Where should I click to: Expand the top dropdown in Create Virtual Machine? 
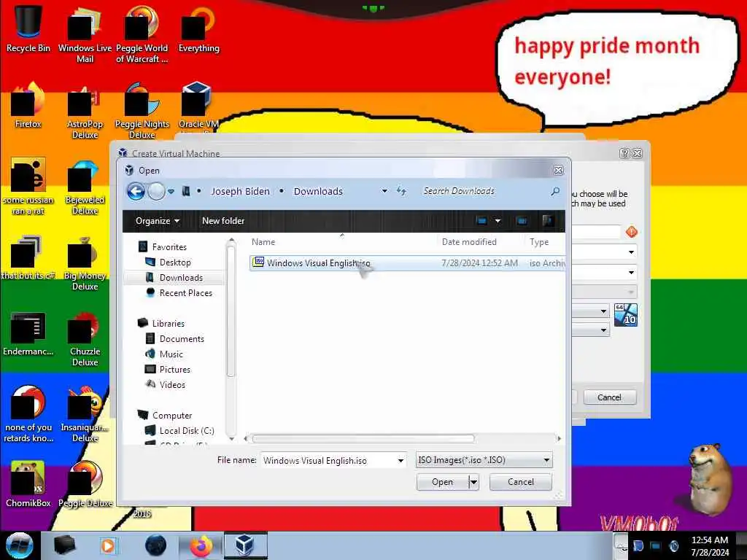(631, 252)
